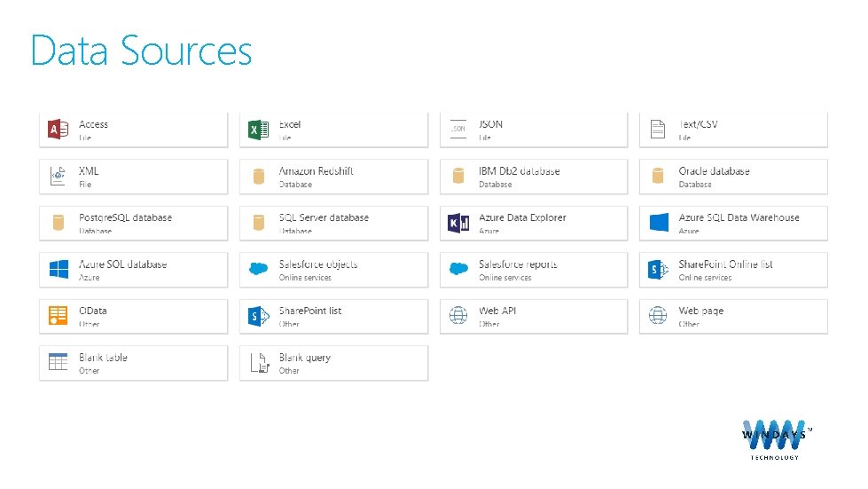
Task: Click the Web page globe icon
Action: [658, 316]
